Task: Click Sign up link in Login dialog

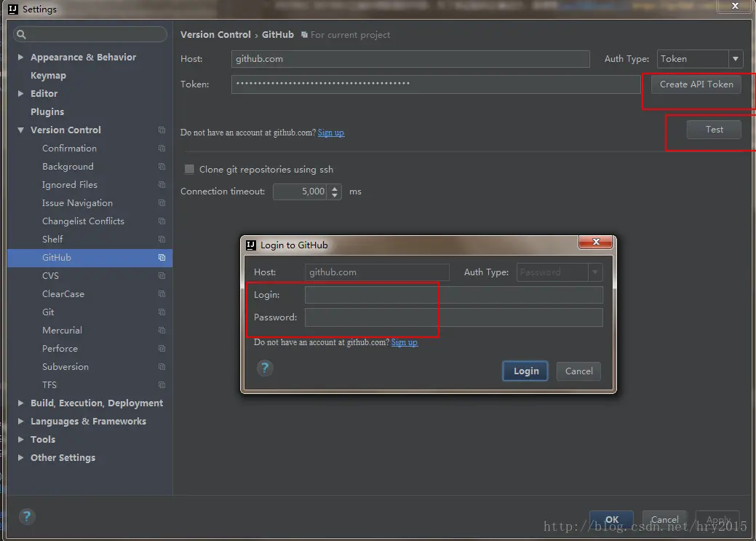Action: [x=405, y=342]
